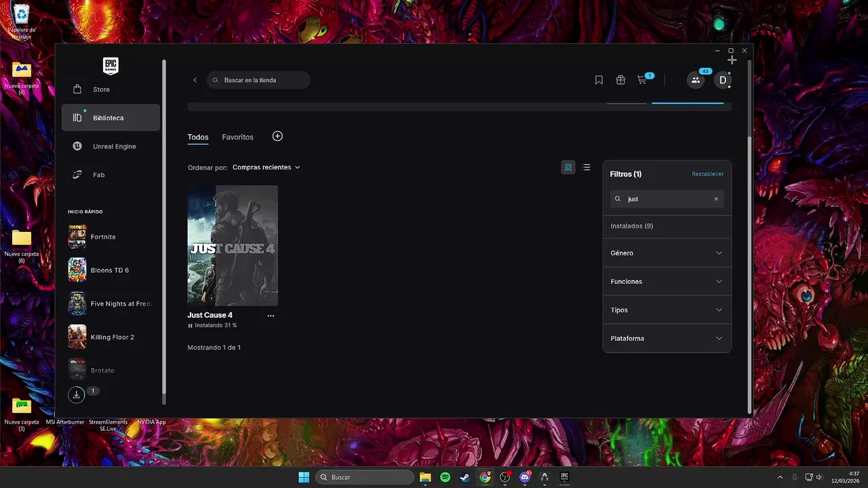Launch Bloons TD 6 from quick launch
Screen dimensions: 868x488
111,270
